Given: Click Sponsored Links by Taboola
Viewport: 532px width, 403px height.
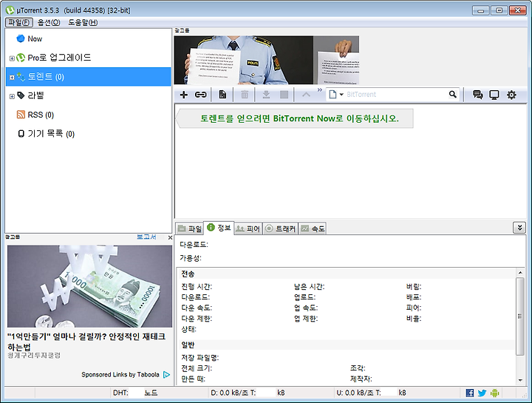Looking at the screenshot, I should (120, 374).
